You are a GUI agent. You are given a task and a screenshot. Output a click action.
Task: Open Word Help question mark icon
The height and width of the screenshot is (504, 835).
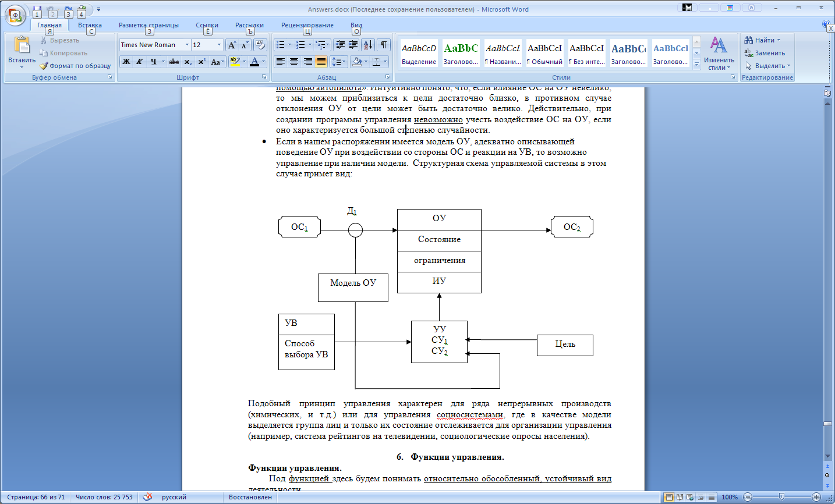826,24
